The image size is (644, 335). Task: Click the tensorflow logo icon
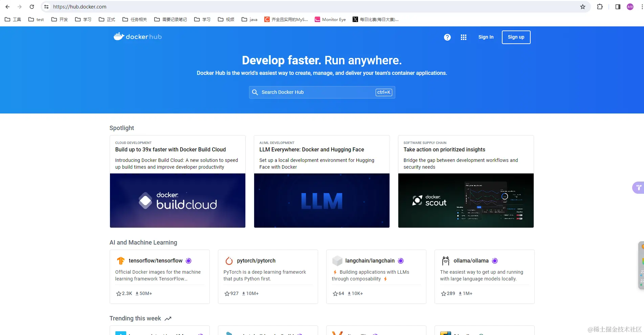point(121,260)
